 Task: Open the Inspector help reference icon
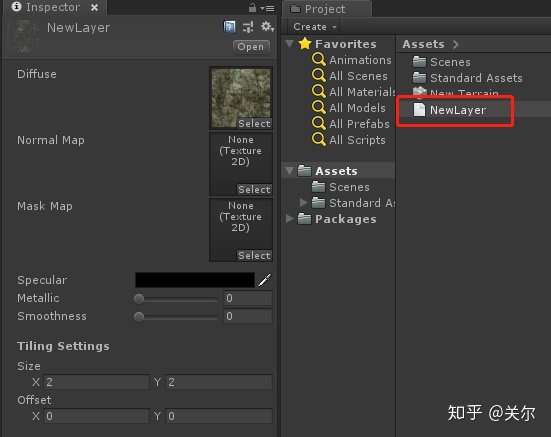229,27
